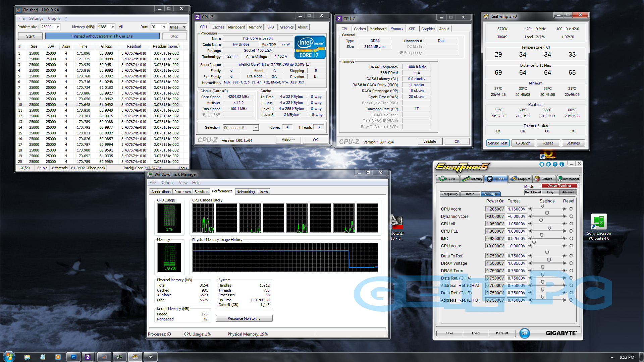This screenshot has height=362, width=644.
Task: Open the EasyTune6 help question-mark icon
Action: pos(555,164)
